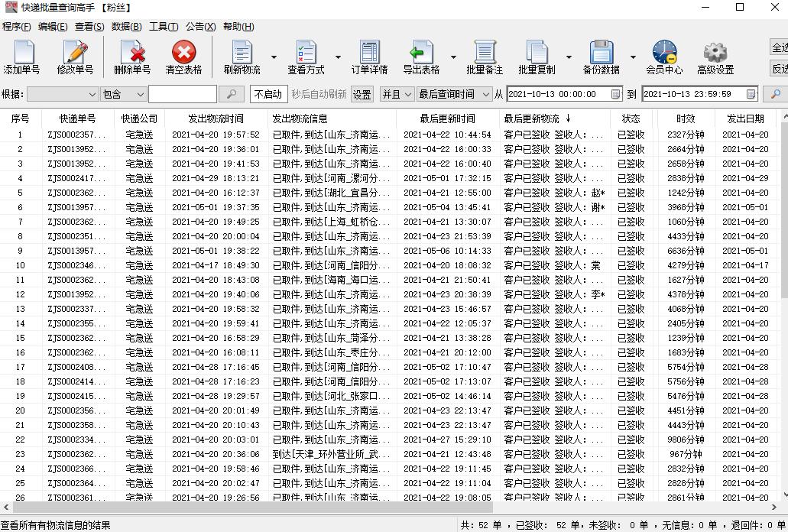The height and width of the screenshot is (532, 788).
Task: Open 高级设置 gear icon
Action: click(x=715, y=52)
